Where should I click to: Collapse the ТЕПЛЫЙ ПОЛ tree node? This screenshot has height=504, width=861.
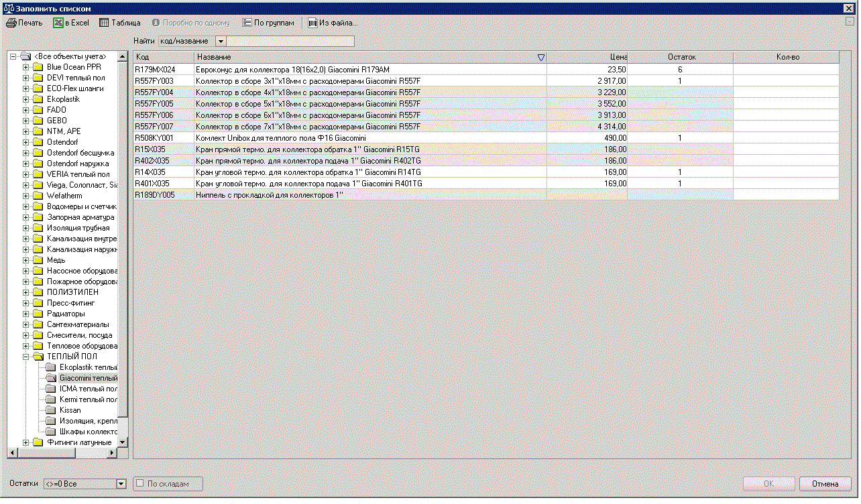click(x=26, y=357)
